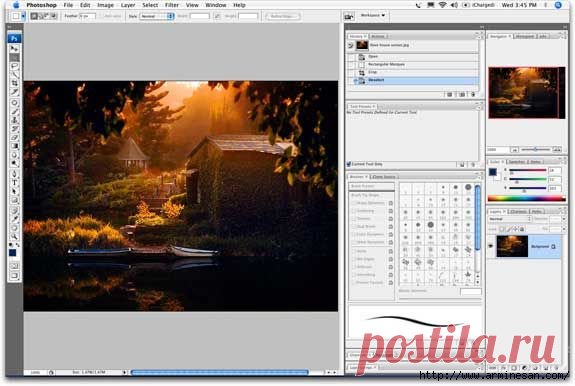Select the Move tool
Viewport: 575px width, 386px height.
coord(15,49)
